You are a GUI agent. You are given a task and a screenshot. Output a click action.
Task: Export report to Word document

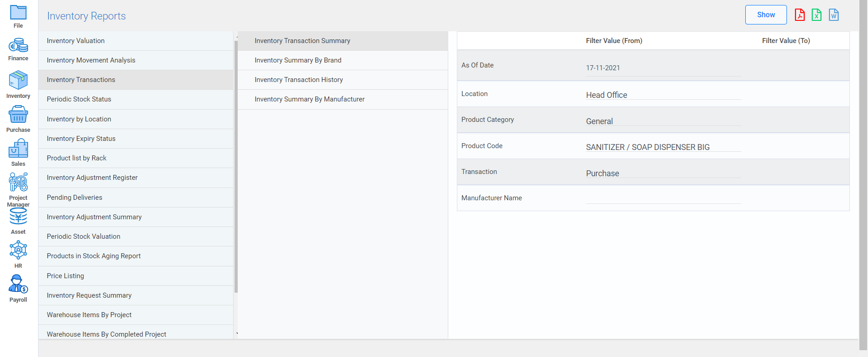(834, 15)
